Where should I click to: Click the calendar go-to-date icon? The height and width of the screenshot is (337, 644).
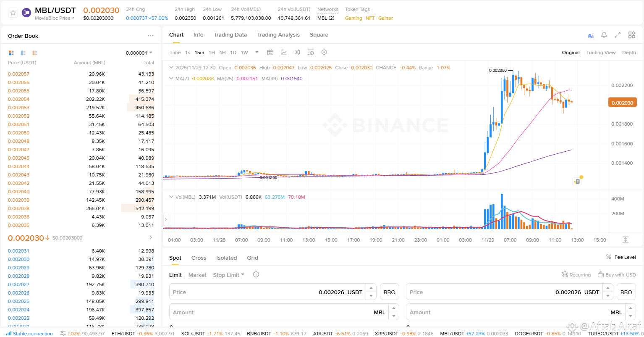coord(270,52)
